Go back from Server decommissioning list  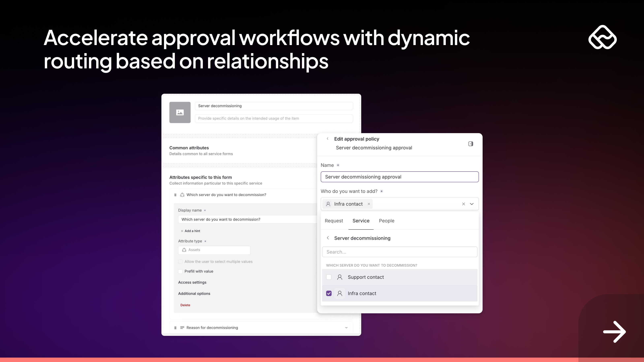[x=328, y=238]
